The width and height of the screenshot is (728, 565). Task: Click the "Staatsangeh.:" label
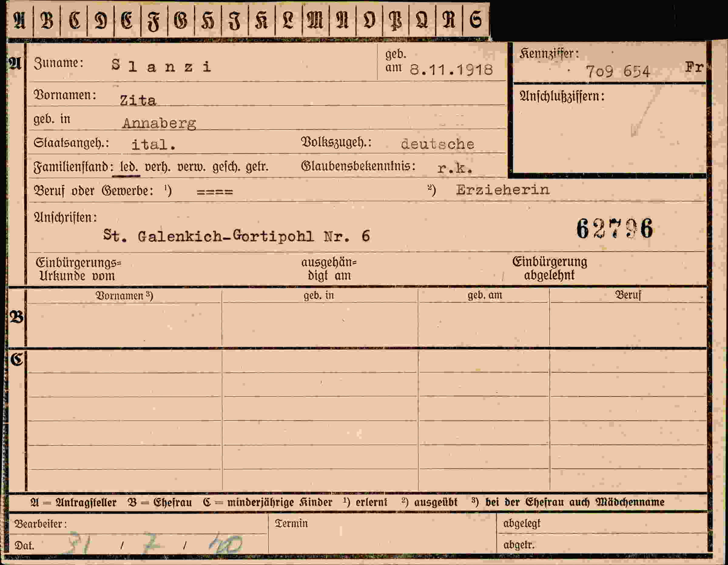coord(71,143)
